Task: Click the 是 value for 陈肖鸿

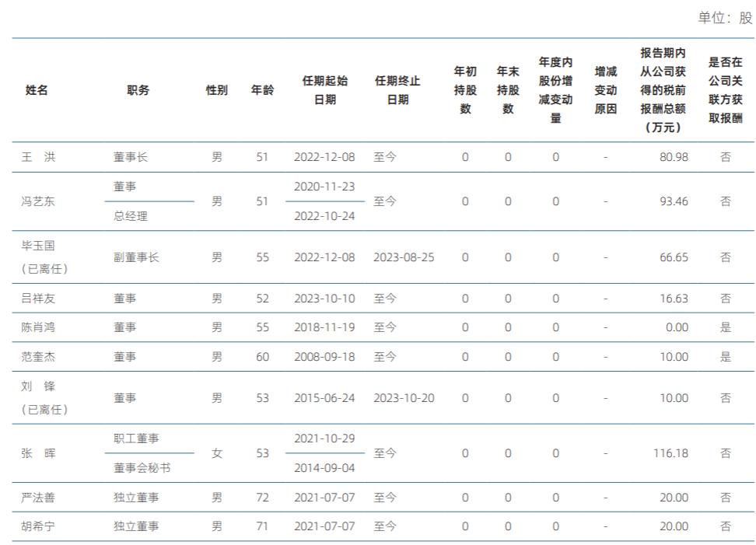Action: click(723, 327)
